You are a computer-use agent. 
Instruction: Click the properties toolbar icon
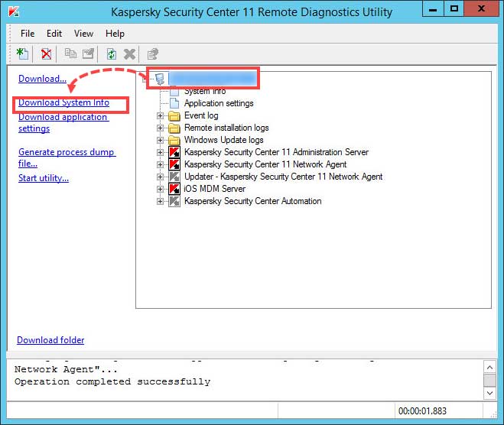pos(153,54)
